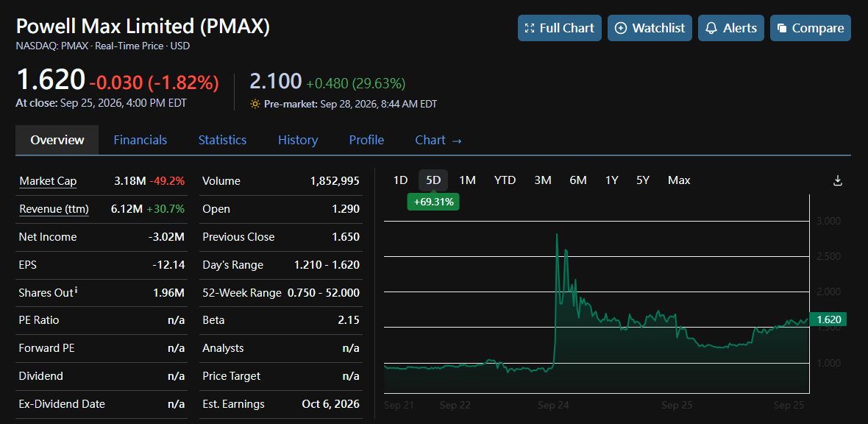The height and width of the screenshot is (424, 868).
Task: Go to the Chart tab
Action: click(x=438, y=140)
